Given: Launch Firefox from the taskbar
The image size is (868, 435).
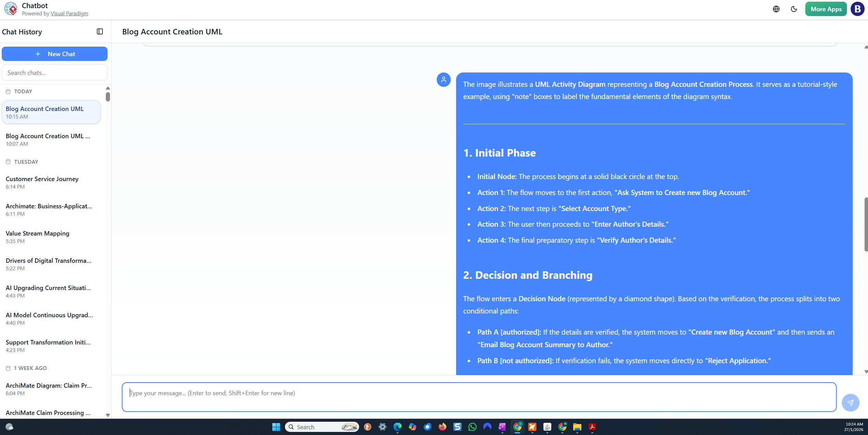Looking at the screenshot, I should [442, 426].
